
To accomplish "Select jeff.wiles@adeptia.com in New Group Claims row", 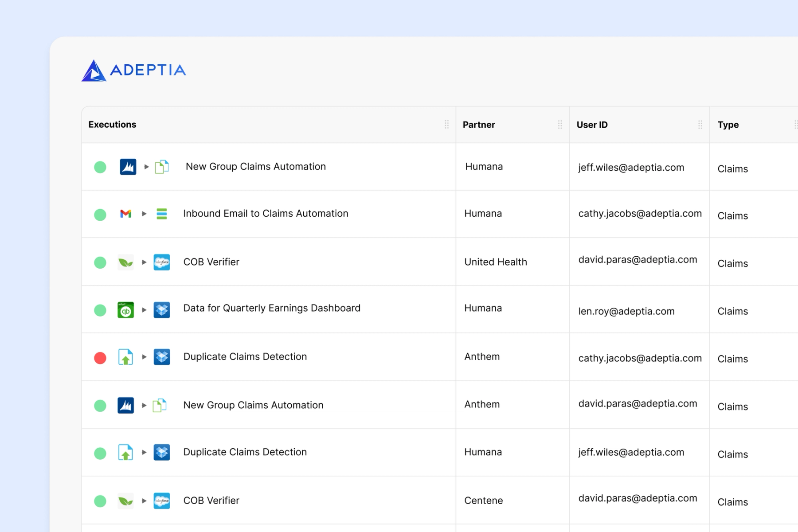I will (x=631, y=168).
